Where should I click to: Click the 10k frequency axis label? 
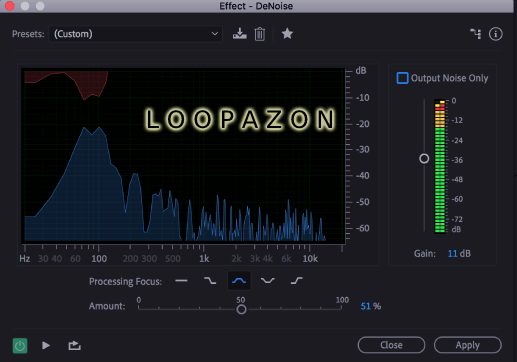click(310, 259)
